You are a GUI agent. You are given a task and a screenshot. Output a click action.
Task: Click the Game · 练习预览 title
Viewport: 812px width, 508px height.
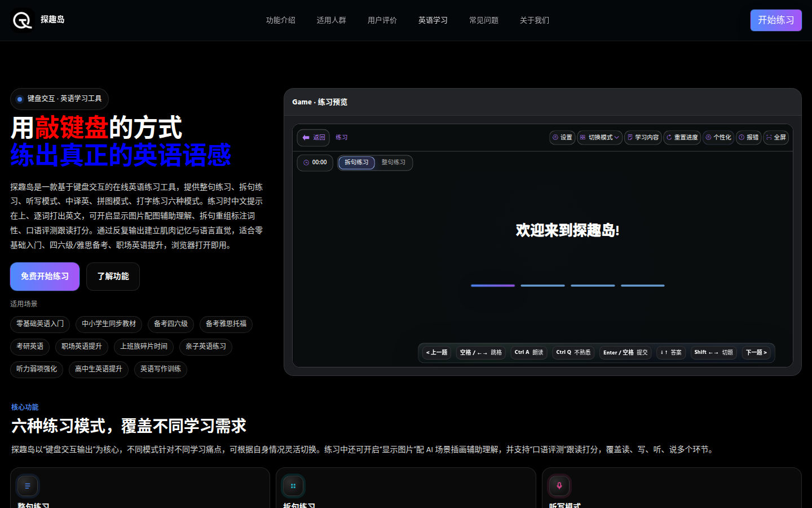[x=320, y=102]
